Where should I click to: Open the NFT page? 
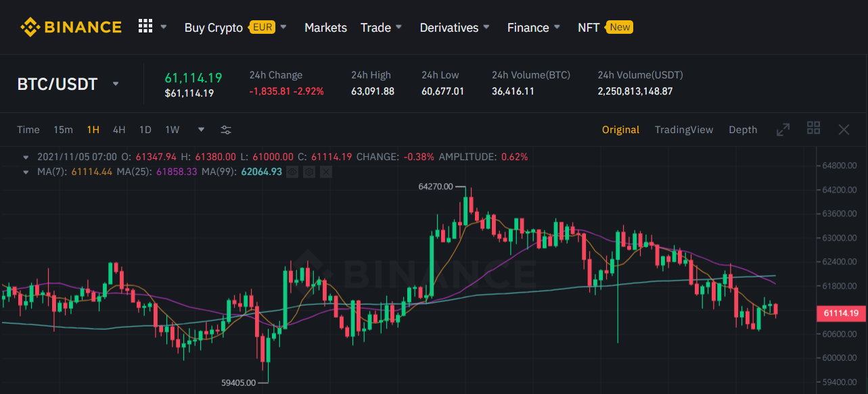tap(589, 28)
